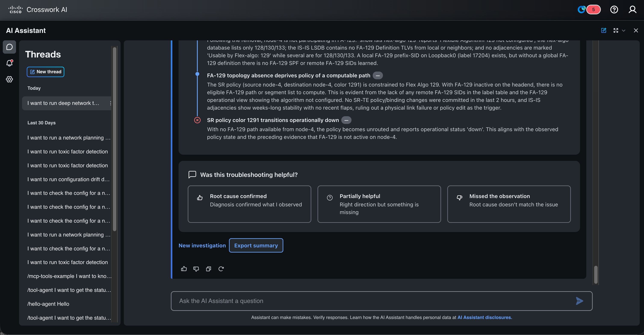Click the alerts badge showing 5
Screen dimensions: 644x335
pos(593,9)
